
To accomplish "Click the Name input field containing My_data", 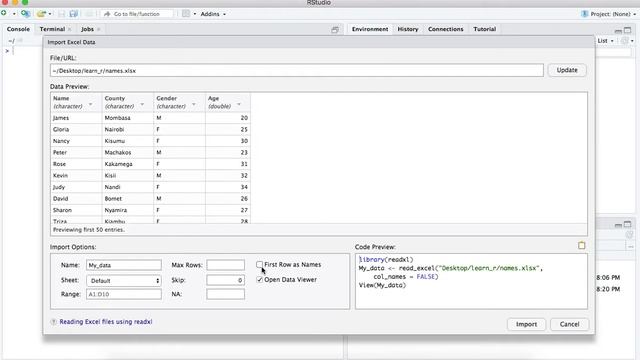I will tap(124, 265).
